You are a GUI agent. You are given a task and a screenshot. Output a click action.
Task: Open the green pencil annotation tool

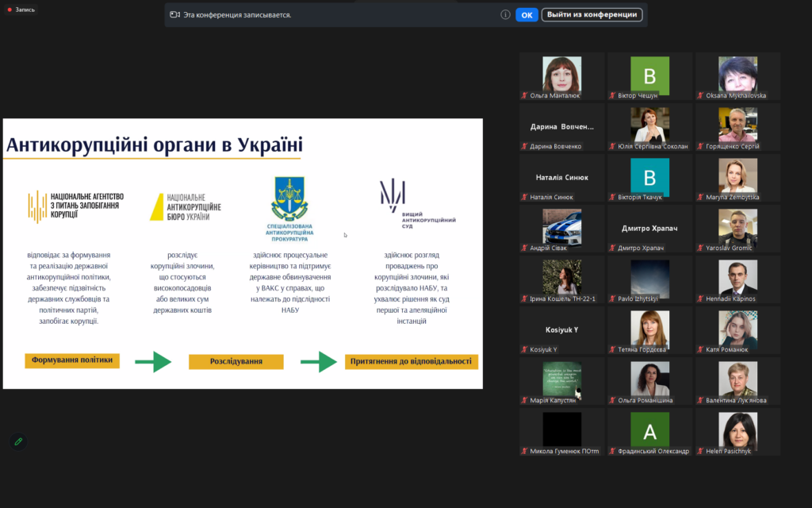point(18,441)
